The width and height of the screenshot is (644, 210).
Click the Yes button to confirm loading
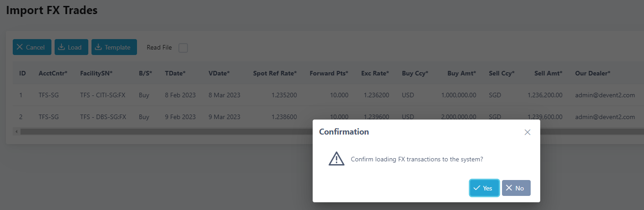tap(484, 188)
